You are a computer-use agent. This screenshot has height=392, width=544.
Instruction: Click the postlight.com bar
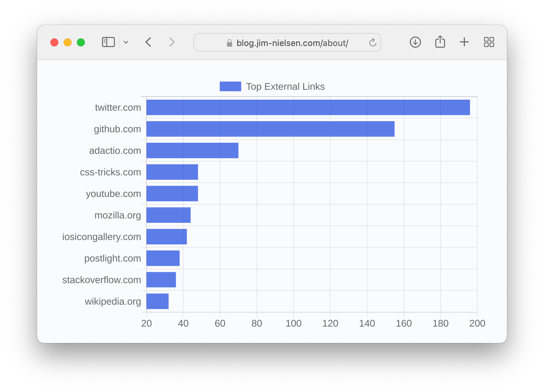pos(163,258)
